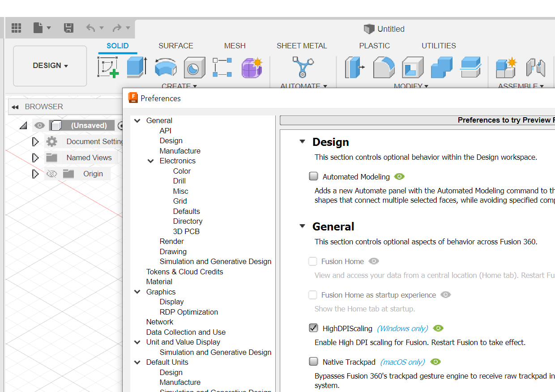Collapse the Electronics tree node

151,161
